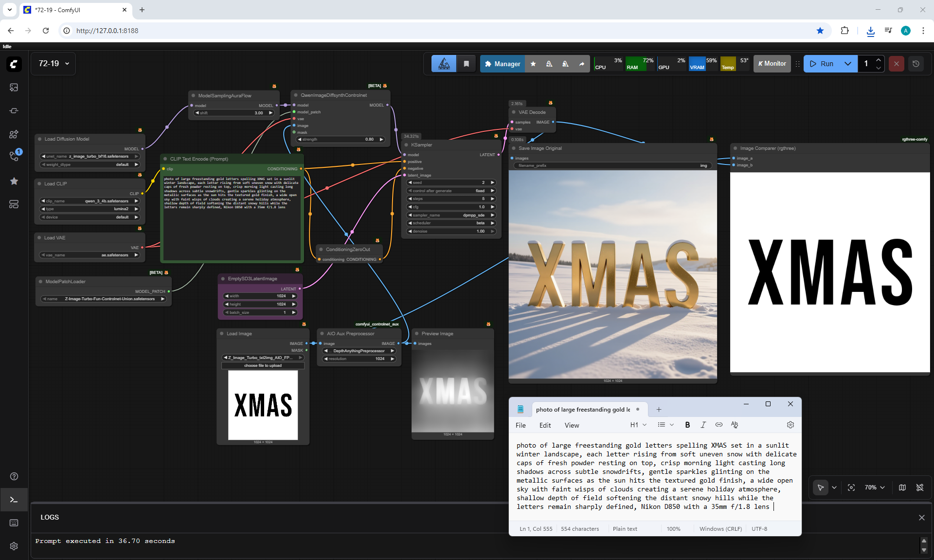The width and height of the screenshot is (934, 560).
Task: Open keyboard shortcuts panel icon
Action: (x=14, y=523)
